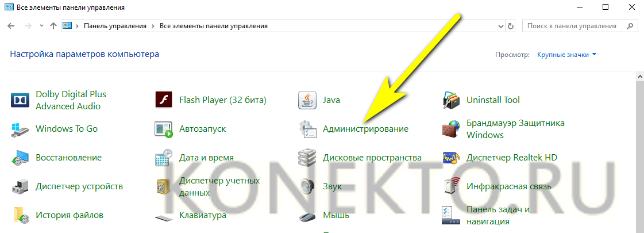Open the Администрирование icon

pos(307,129)
